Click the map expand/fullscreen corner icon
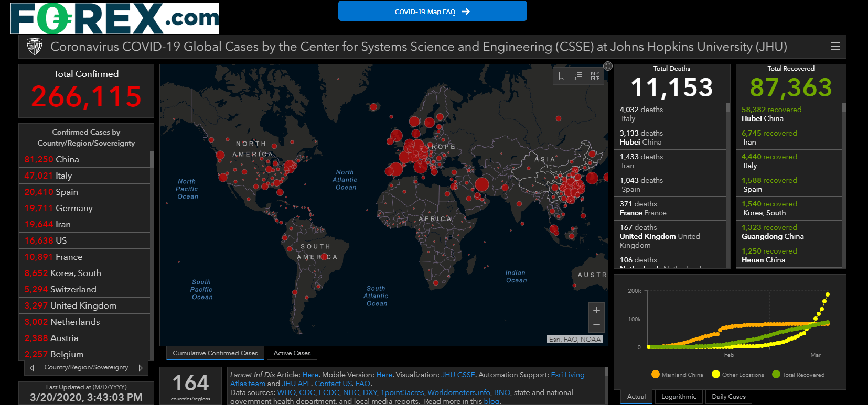 [608, 66]
